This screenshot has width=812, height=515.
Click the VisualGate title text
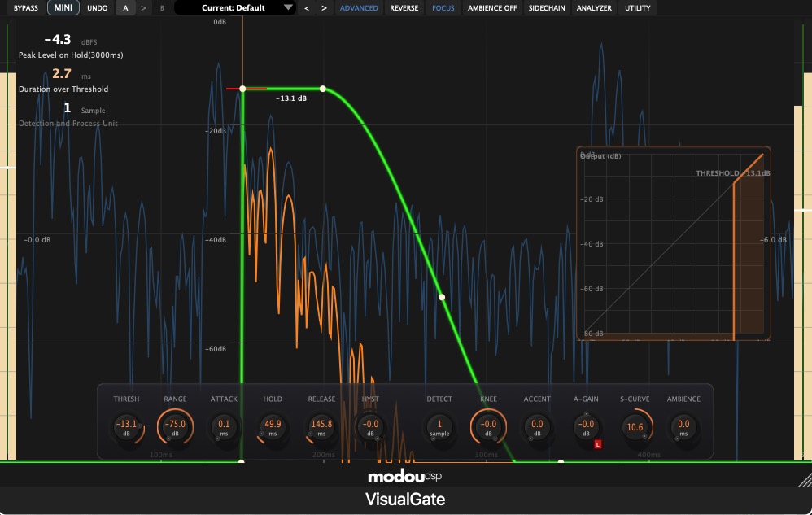[x=405, y=500]
